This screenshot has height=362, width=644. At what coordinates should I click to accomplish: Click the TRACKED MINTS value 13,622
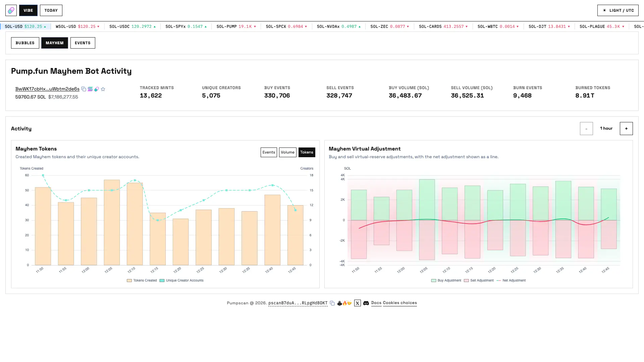(151, 96)
